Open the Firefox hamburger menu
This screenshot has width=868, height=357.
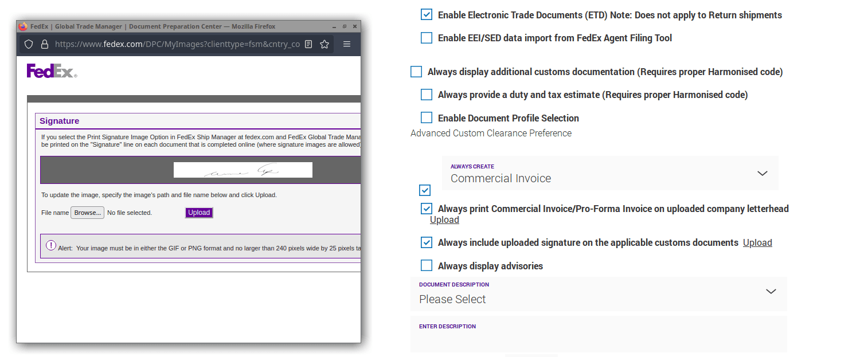[x=347, y=44]
